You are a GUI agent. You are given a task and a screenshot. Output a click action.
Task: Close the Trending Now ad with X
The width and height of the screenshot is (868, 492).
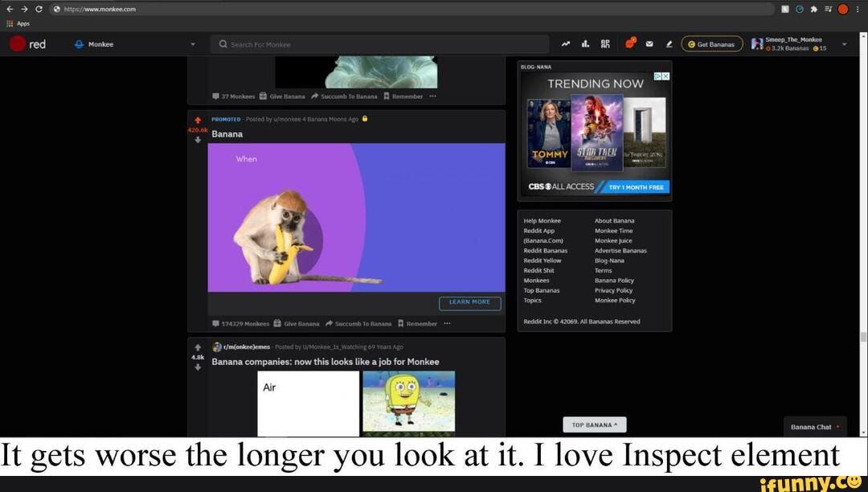coord(665,76)
